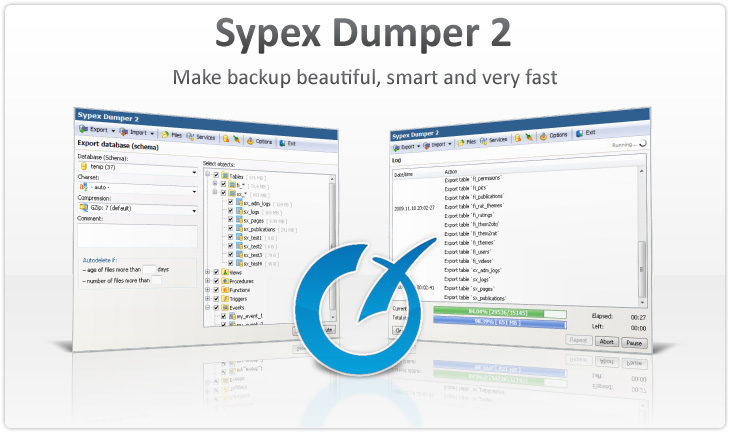Click yellow database icon in left window toolbar
730x432 pixels.
[226, 138]
